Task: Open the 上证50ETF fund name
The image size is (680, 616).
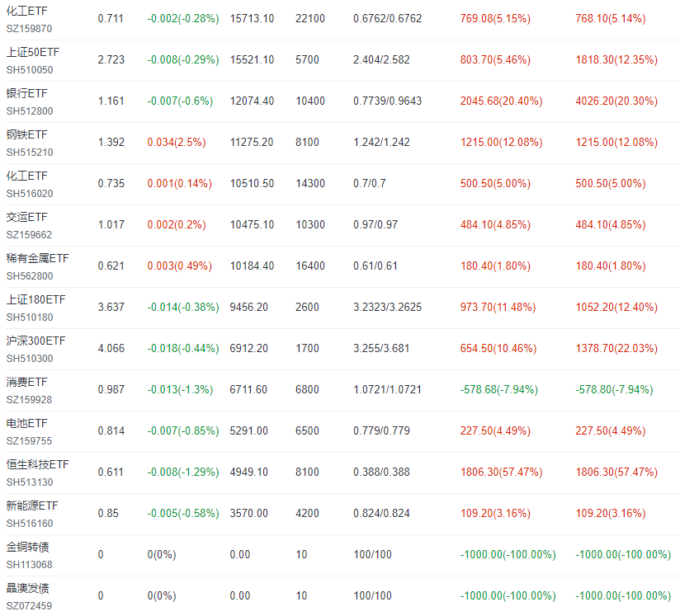Action: click(x=32, y=52)
